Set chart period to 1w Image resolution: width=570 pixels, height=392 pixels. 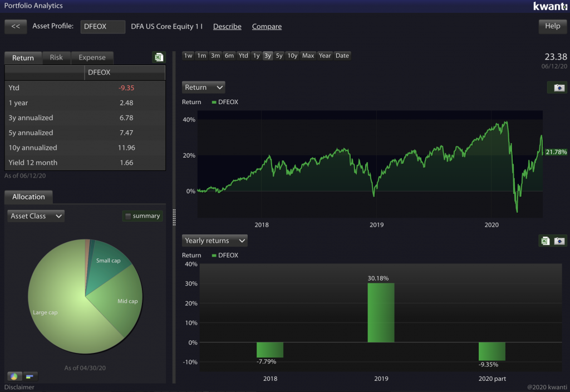click(x=188, y=56)
